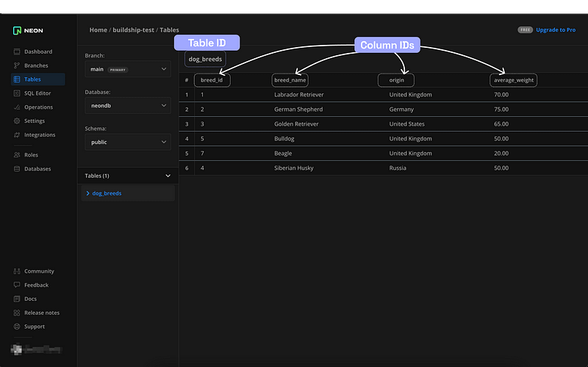Click the Neon logo icon
The height and width of the screenshot is (367, 588).
click(17, 30)
